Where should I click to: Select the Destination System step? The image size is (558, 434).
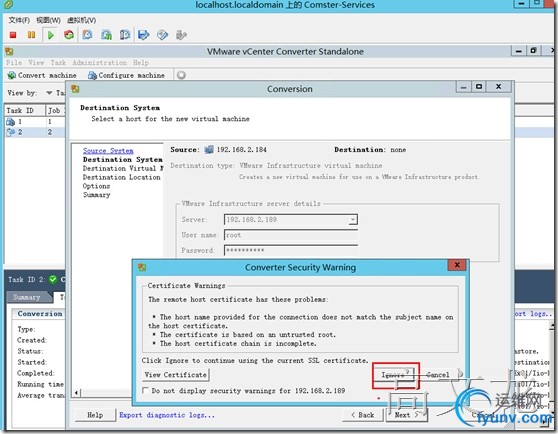click(122, 159)
